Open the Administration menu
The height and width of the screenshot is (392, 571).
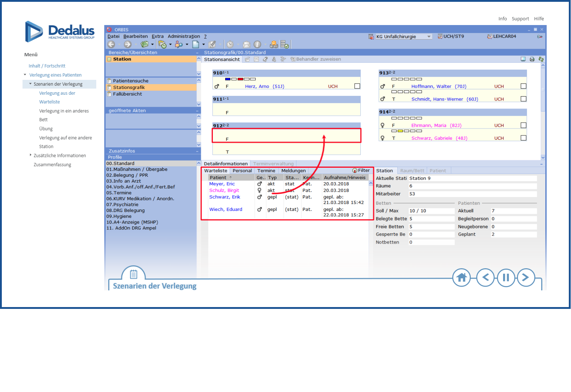(183, 36)
